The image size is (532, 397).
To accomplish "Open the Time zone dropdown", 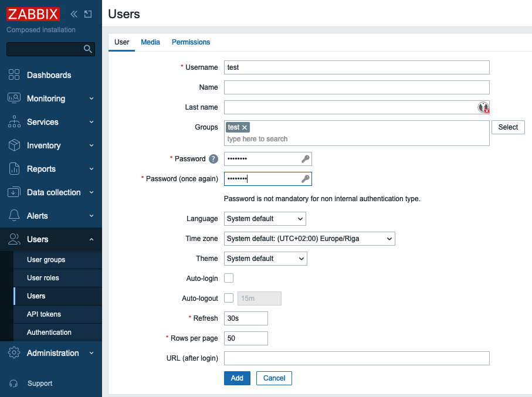I will click(309, 239).
